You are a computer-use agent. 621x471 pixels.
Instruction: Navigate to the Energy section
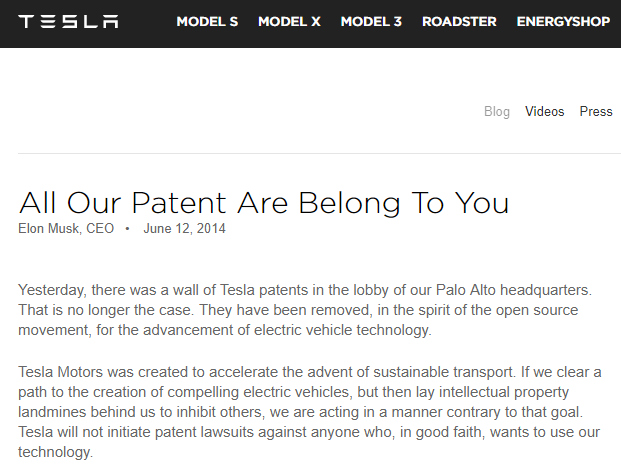[544, 21]
